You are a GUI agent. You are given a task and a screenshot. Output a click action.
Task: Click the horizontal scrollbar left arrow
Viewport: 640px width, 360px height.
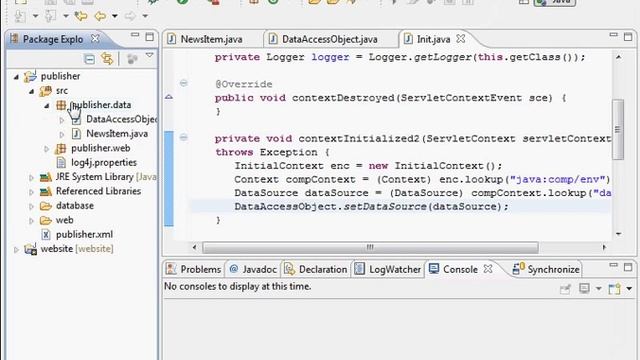coord(194,247)
